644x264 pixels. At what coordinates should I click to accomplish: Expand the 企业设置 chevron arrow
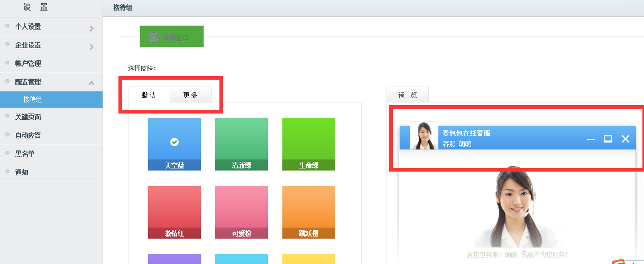click(91, 46)
